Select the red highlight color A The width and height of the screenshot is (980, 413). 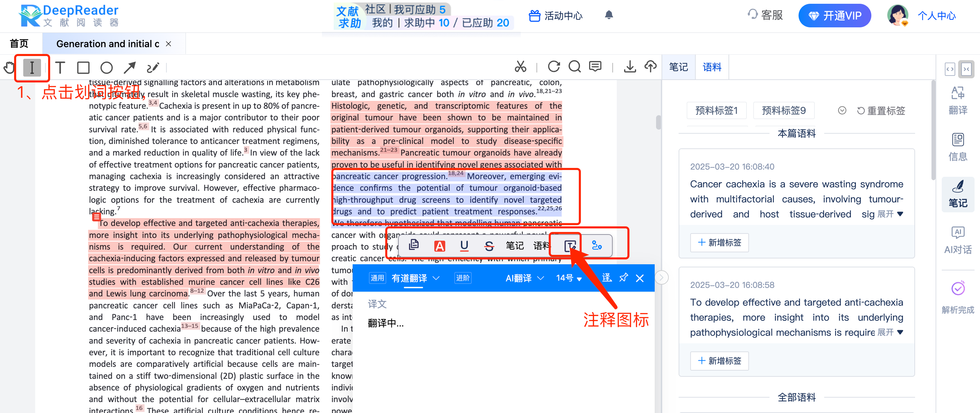click(439, 246)
